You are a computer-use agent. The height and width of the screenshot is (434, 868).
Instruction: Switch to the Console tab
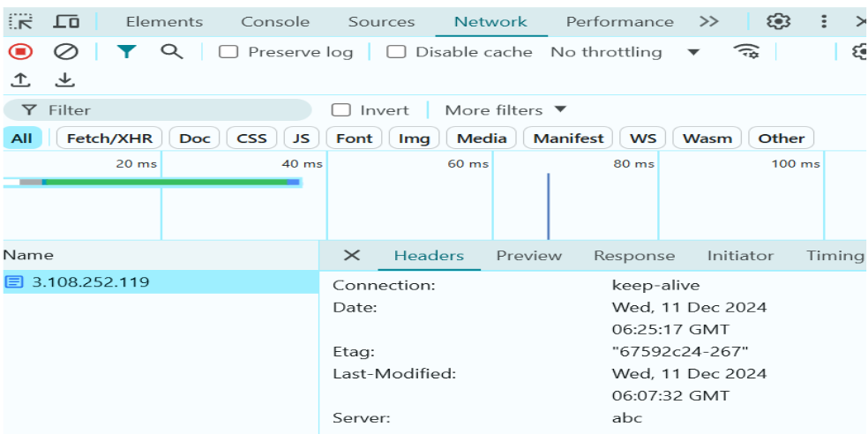point(275,22)
